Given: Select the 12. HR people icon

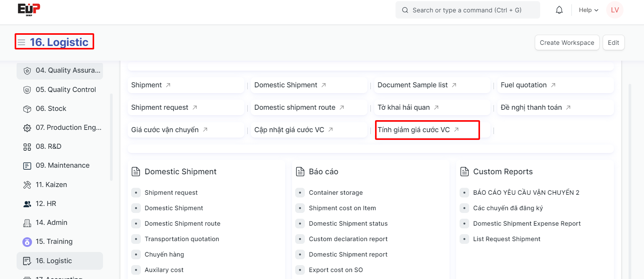Looking at the screenshot, I should click(27, 204).
